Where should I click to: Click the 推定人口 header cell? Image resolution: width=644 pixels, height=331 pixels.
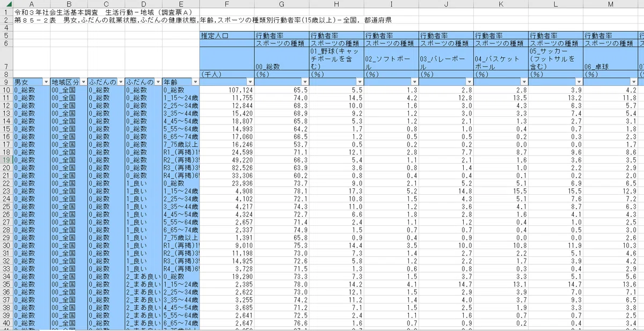click(227, 35)
